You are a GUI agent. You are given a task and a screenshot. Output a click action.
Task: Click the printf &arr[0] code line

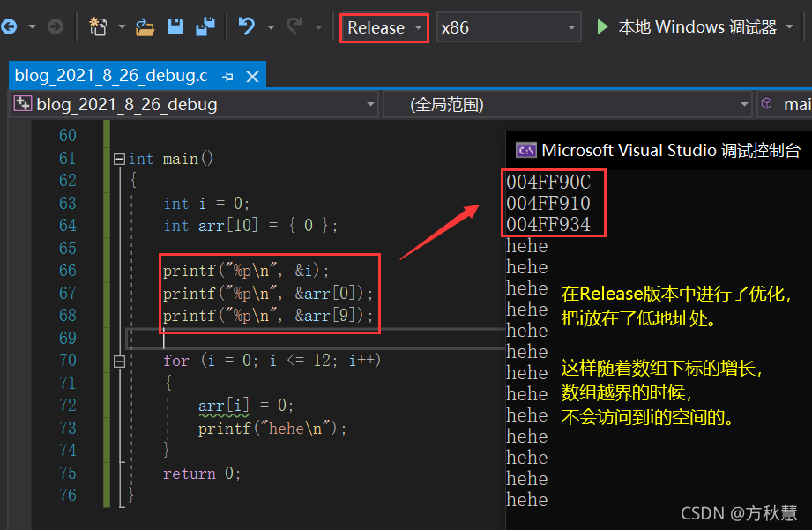(x=268, y=294)
